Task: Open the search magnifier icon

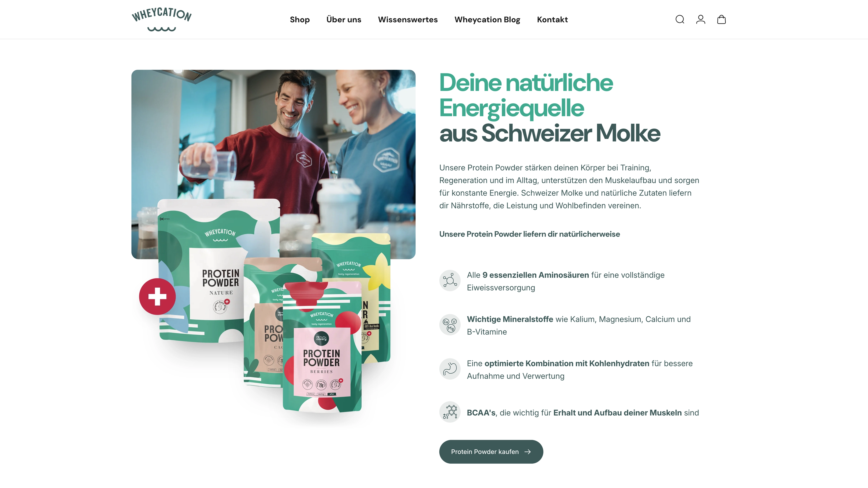Action: click(x=680, y=20)
